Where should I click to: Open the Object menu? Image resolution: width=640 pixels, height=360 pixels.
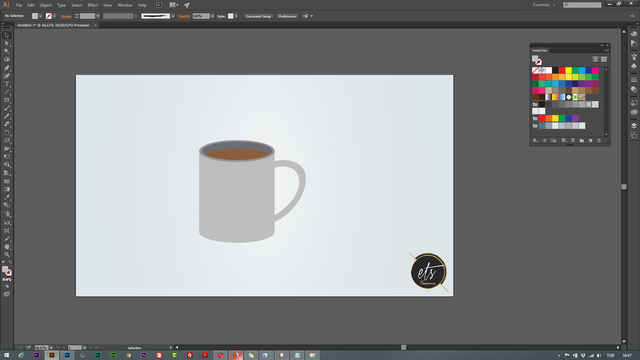45,5
